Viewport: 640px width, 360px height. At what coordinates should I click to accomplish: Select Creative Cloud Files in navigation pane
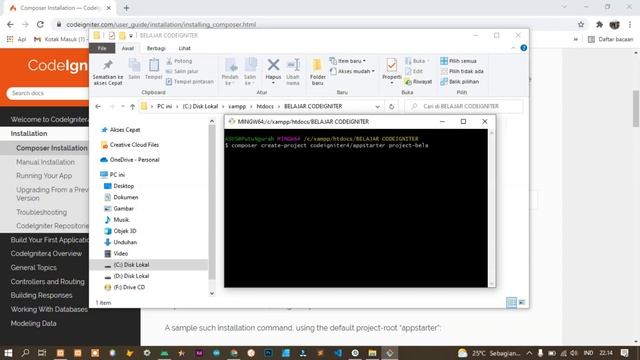pos(134,145)
